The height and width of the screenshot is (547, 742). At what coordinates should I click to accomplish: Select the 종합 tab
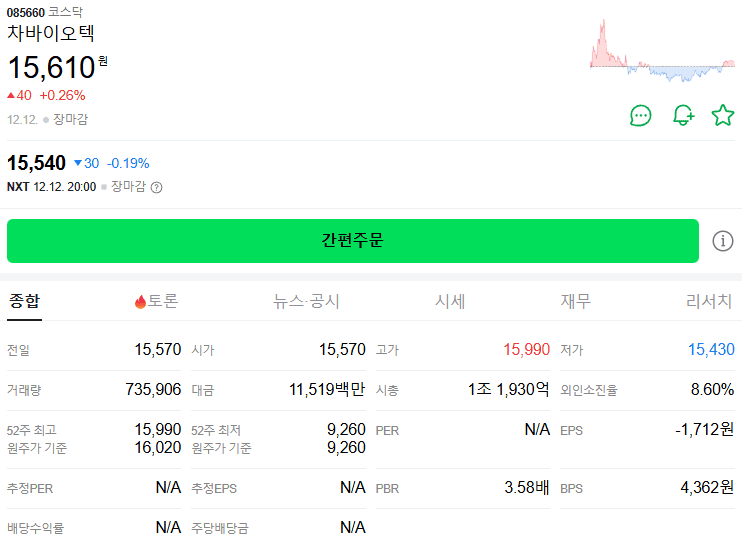click(x=25, y=301)
